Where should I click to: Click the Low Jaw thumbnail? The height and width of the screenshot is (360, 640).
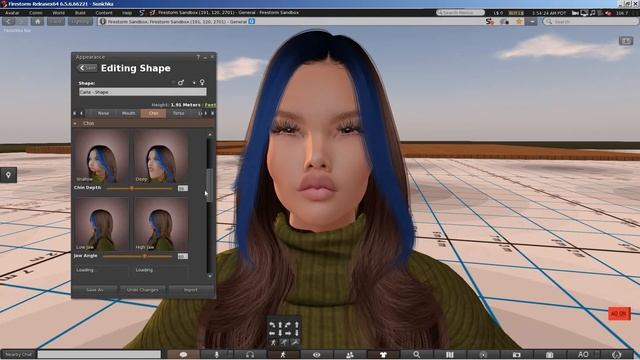(x=101, y=224)
